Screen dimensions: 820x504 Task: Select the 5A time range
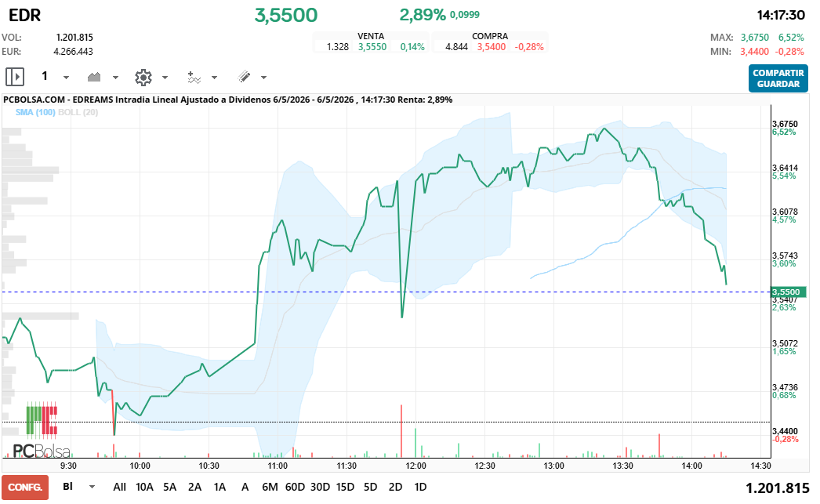tap(169, 488)
